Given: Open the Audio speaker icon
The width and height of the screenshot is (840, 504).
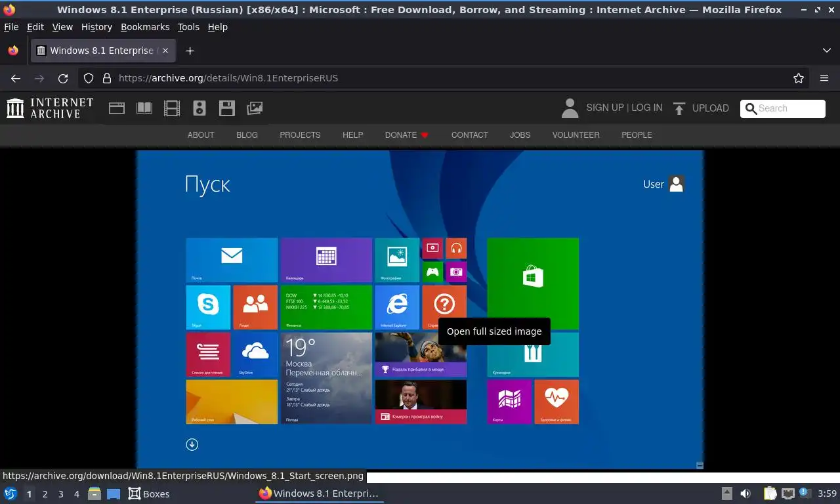Looking at the screenshot, I should (x=199, y=108).
